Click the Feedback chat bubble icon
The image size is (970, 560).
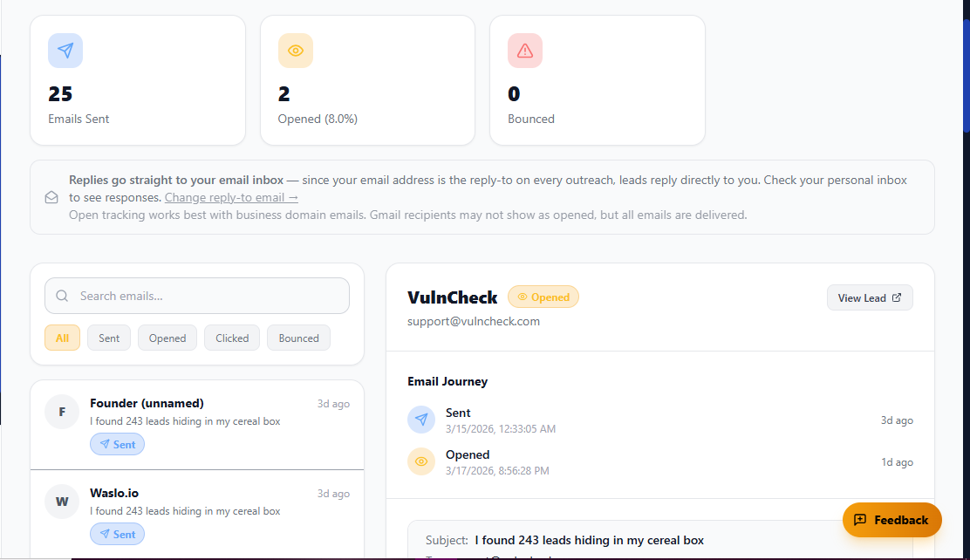click(859, 519)
